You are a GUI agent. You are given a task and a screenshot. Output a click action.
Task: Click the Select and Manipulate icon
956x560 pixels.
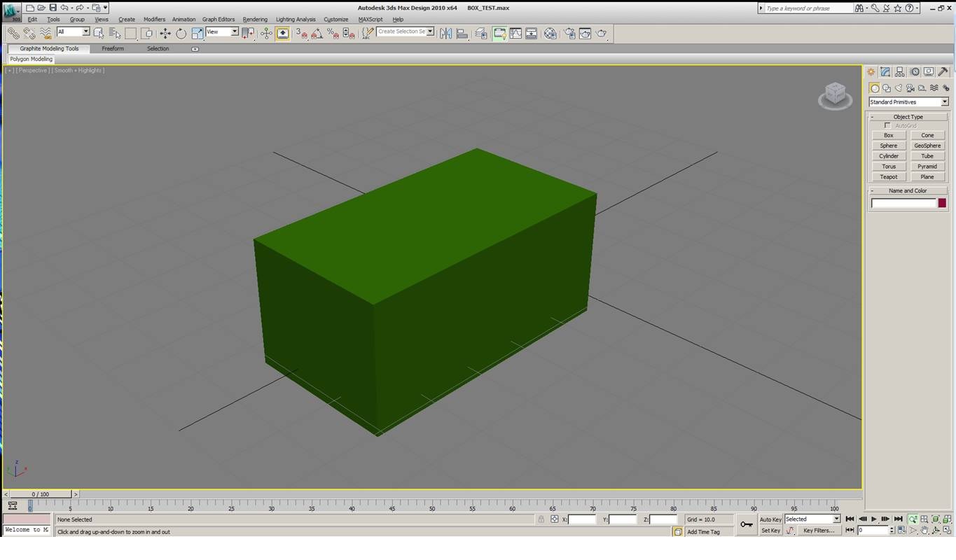click(x=266, y=33)
